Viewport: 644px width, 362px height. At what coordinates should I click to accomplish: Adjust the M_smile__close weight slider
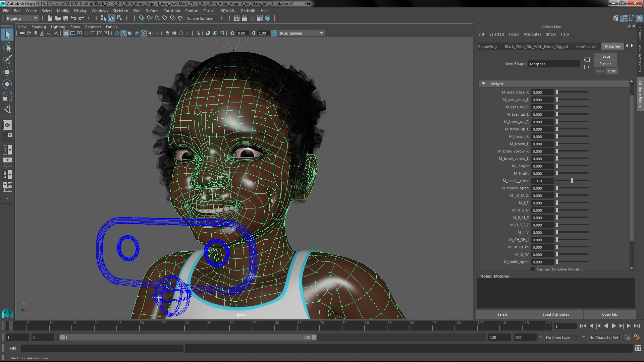(572, 181)
